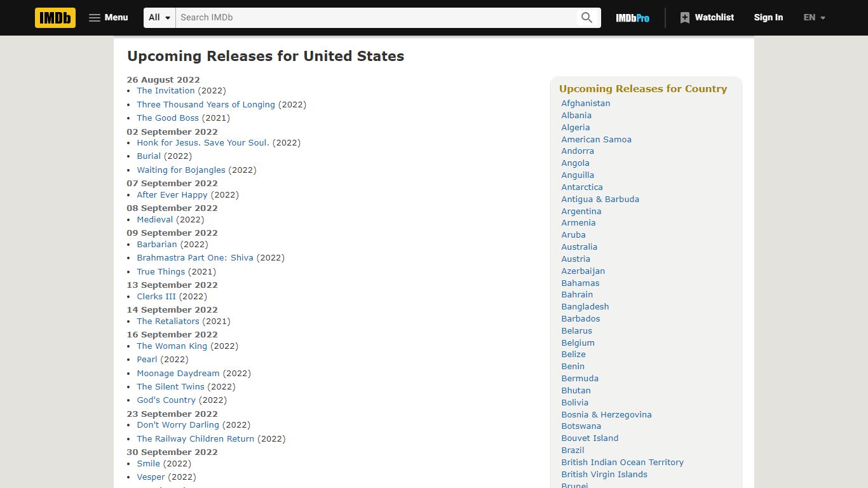
Task: Select Antarctica country link
Action: click(582, 187)
